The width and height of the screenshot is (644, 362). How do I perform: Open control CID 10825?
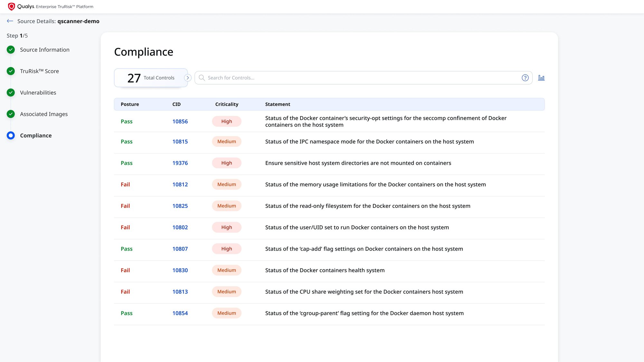pos(180,206)
